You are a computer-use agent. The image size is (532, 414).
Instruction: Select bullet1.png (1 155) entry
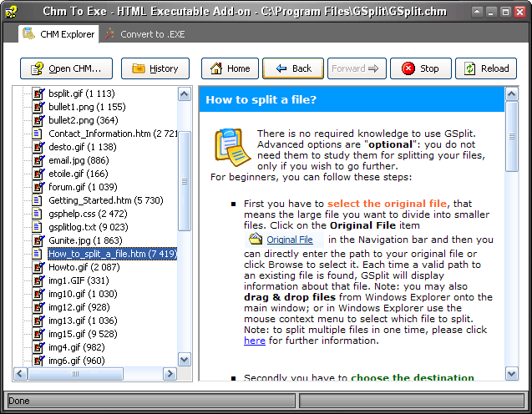tap(87, 107)
